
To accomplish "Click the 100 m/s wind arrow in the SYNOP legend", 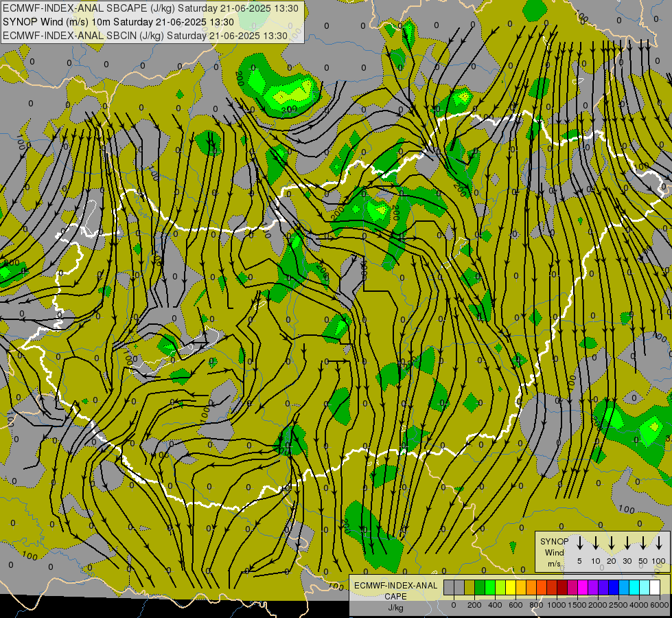I will click(659, 543).
